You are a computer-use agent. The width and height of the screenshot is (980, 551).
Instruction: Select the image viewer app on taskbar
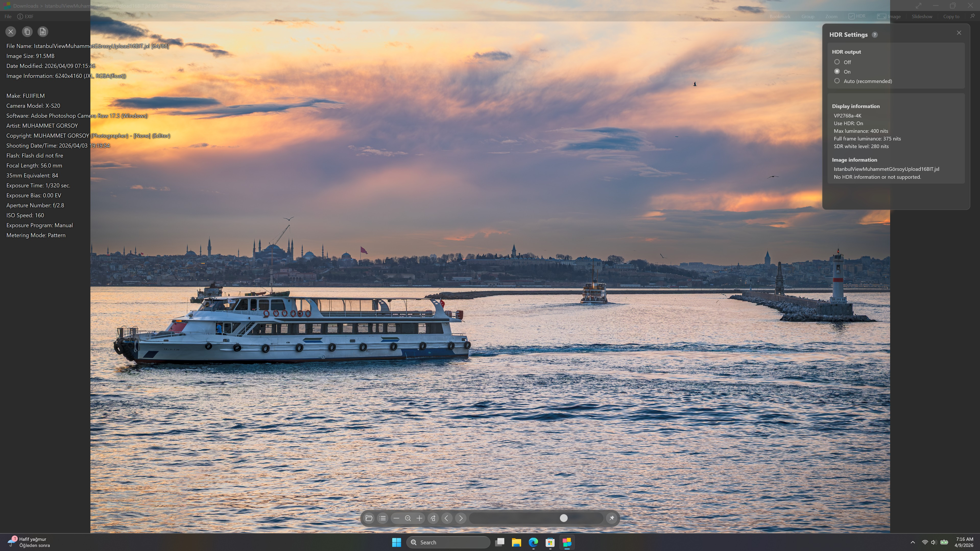tap(567, 542)
